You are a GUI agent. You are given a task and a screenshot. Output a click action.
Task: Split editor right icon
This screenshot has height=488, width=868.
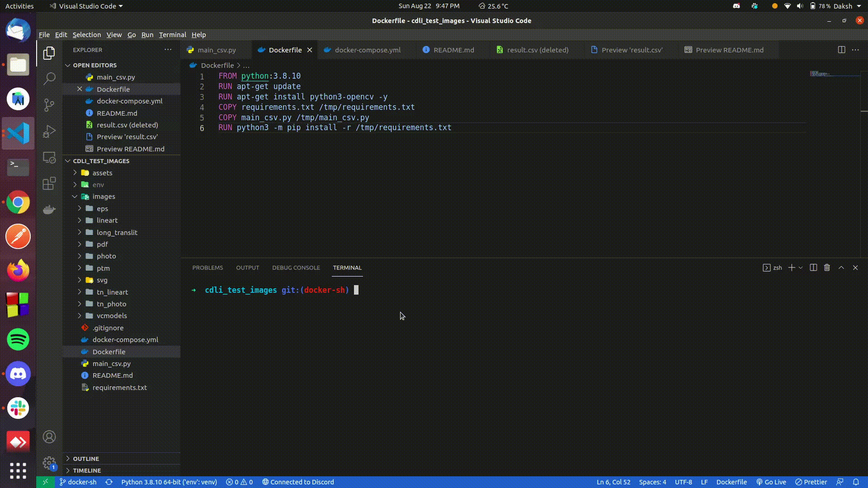click(841, 50)
